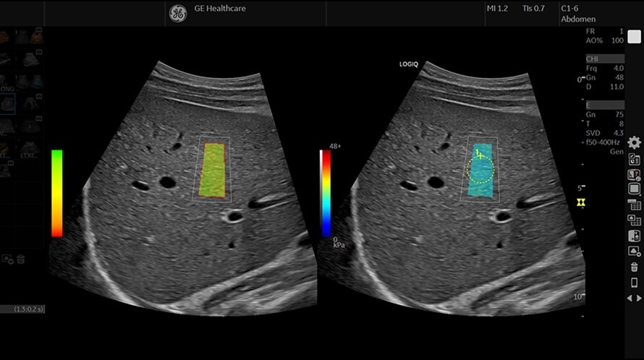Viewport: 644px width, 360px height.
Task: Click the mobile device icon in right sidebar
Action: (634, 283)
